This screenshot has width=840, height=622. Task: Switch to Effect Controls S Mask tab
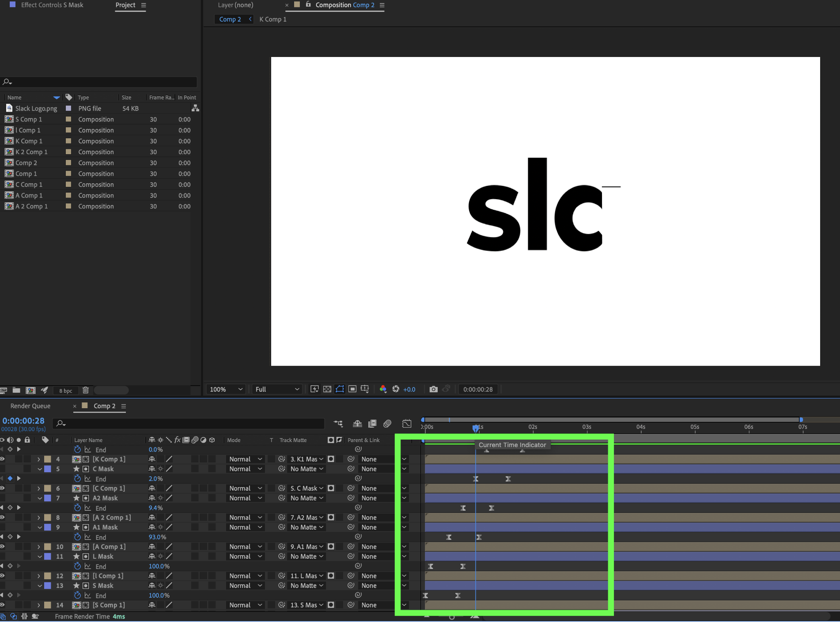[52, 5]
